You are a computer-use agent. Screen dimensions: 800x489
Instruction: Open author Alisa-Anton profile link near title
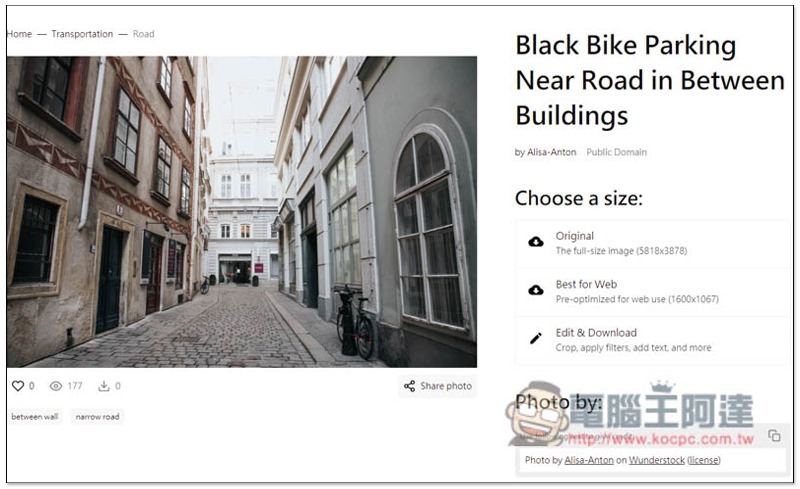tap(552, 152)
